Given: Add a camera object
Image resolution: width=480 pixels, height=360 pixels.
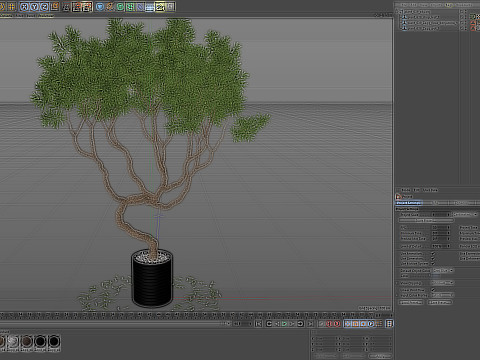Looking at the screenshot, I should click(160, 7).
